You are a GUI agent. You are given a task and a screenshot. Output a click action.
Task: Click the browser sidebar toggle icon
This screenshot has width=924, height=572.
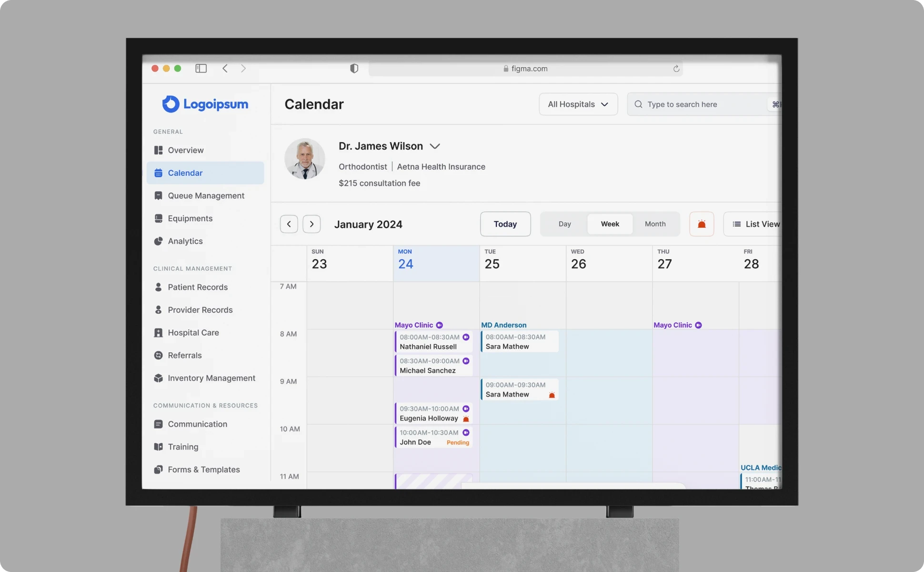point(201,69)
